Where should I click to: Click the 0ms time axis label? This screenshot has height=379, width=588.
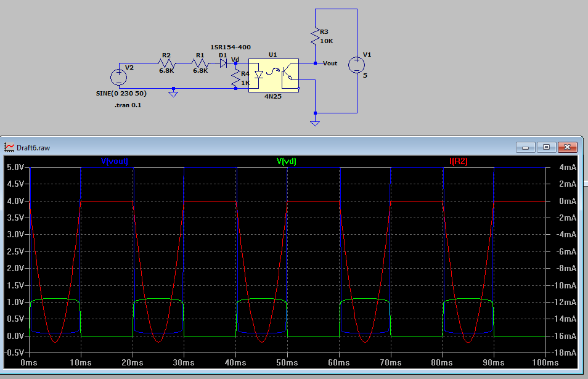29,362
